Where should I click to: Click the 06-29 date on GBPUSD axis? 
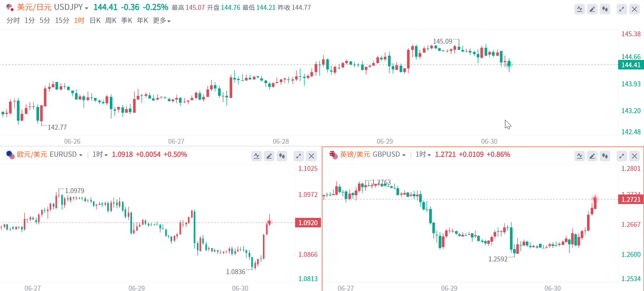[x=449, y=288]
